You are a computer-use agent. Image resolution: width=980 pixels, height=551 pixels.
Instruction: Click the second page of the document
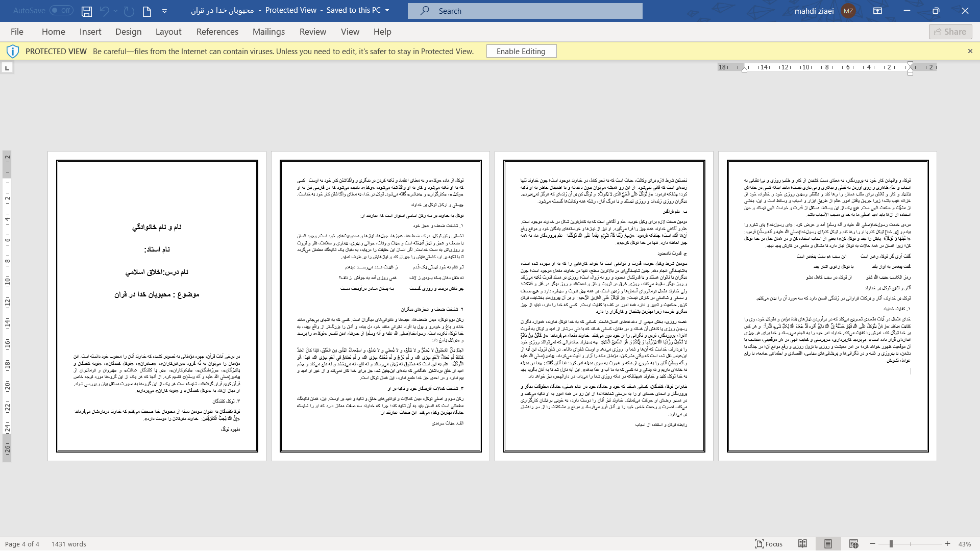click(380, 306)
